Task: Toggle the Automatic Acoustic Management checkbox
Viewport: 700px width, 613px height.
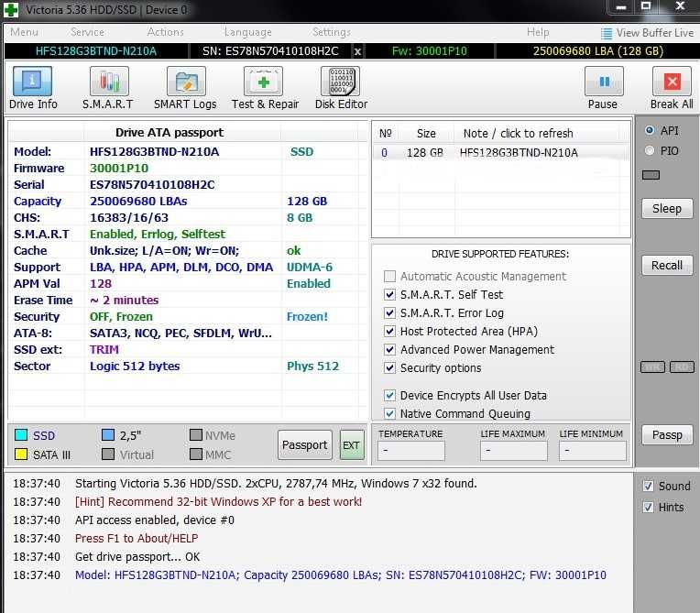Action: click(x=389, y=277)
